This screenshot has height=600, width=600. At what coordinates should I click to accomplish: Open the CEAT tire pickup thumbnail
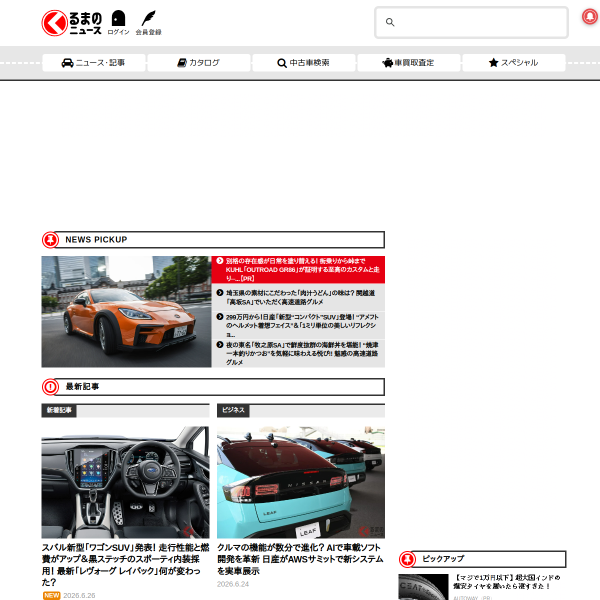click(x=423, y=587)
